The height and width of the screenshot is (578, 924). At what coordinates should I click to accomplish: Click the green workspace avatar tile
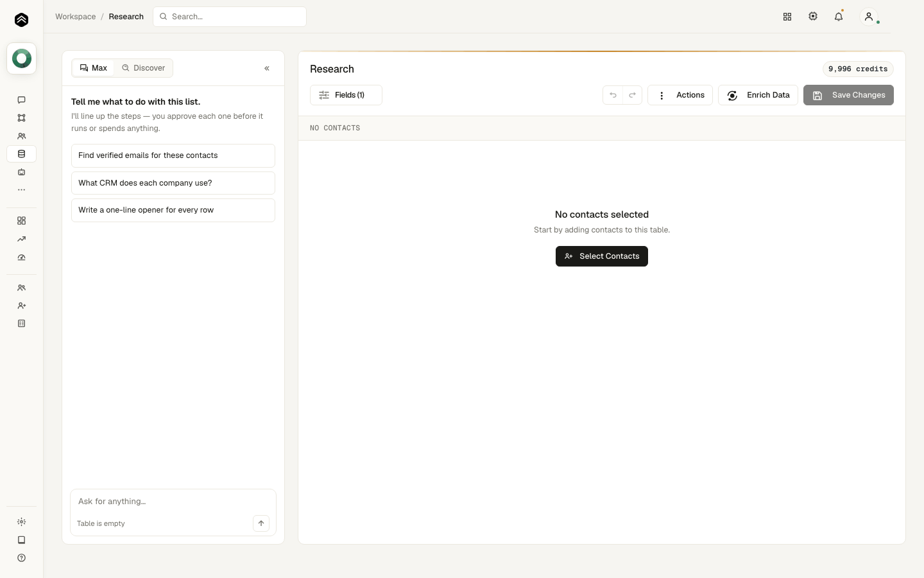pos(21,58)
